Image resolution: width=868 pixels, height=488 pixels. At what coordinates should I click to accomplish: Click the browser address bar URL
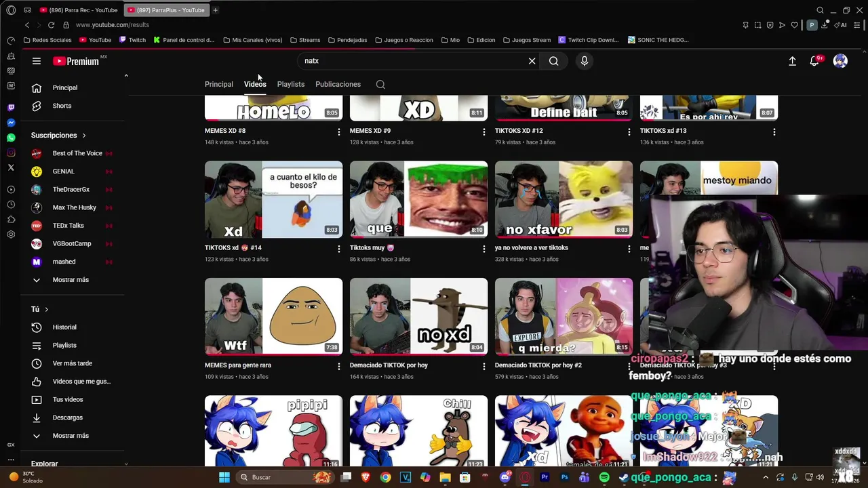click(x=113, y=25)
